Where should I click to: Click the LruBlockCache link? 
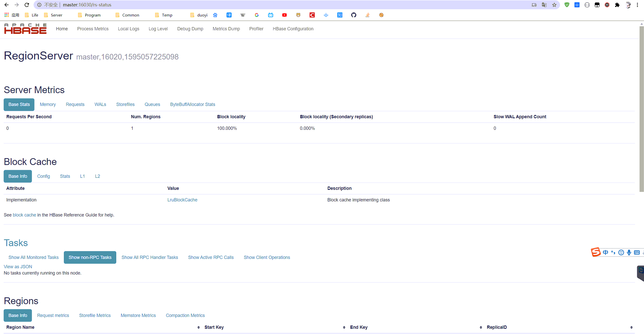pos(182,200)
